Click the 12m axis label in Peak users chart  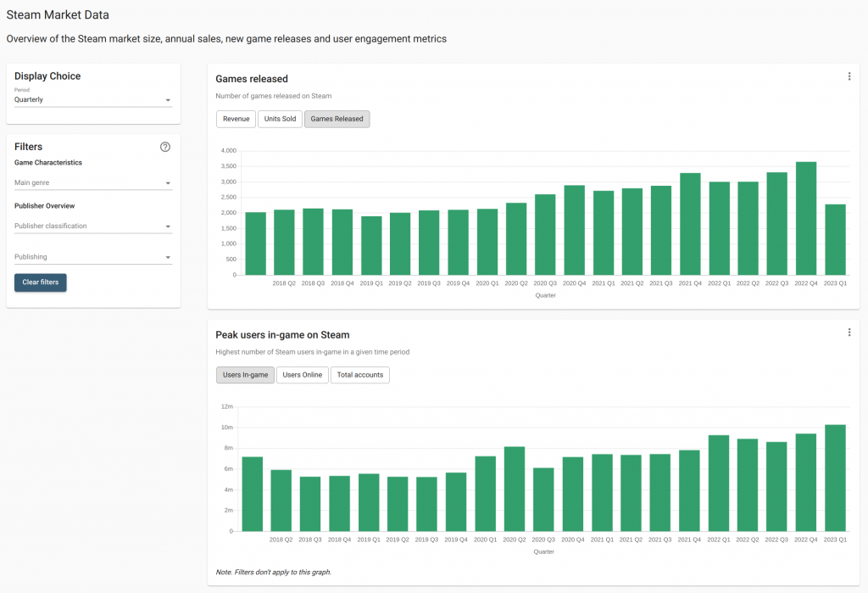coord(227,407)
